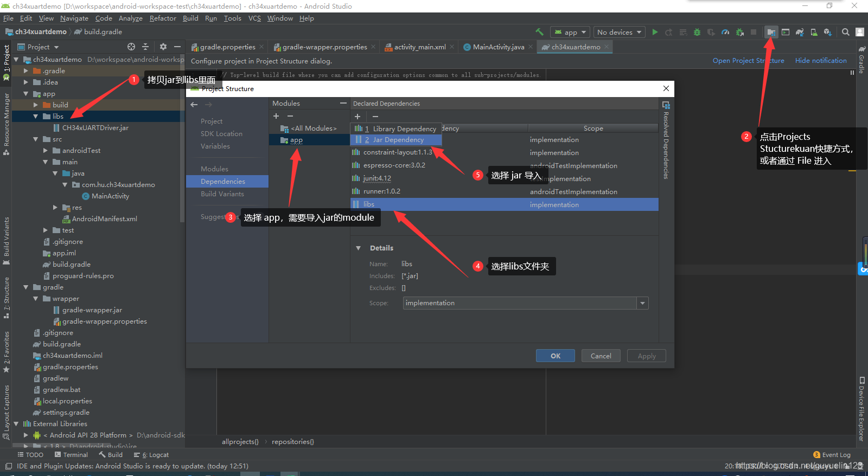Screen dimensions: 868x476
Task: Open the SDK Manager icon
Action: coord(828,32)
